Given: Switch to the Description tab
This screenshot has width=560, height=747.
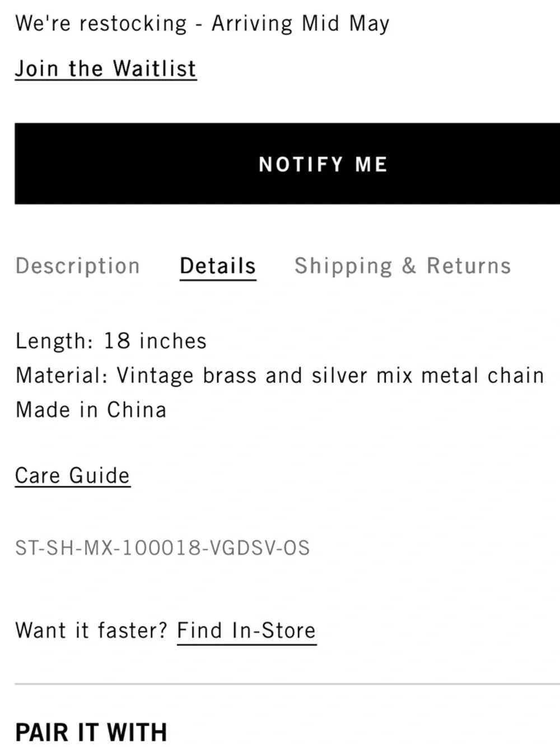Looking at the screenshot, I should pos(77,266).
